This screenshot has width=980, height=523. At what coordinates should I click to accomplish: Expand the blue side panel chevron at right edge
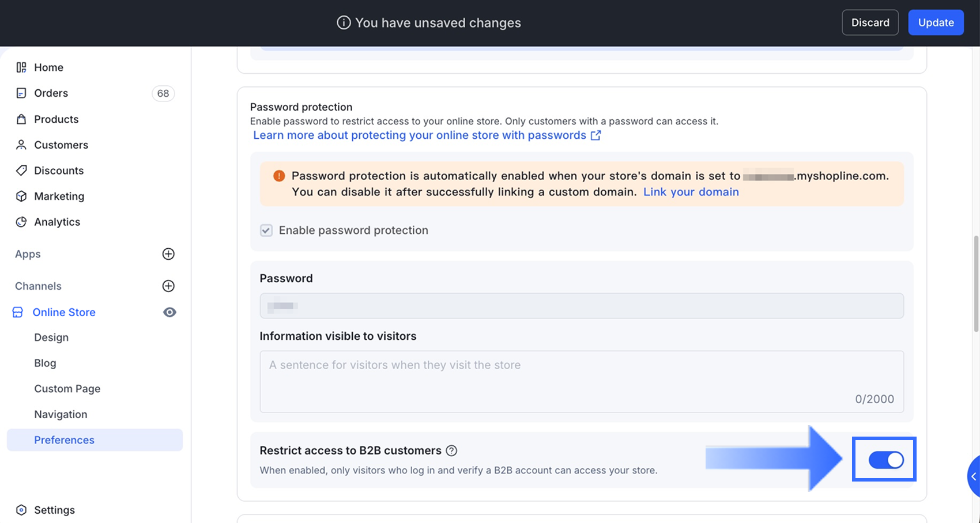point(974,476)
